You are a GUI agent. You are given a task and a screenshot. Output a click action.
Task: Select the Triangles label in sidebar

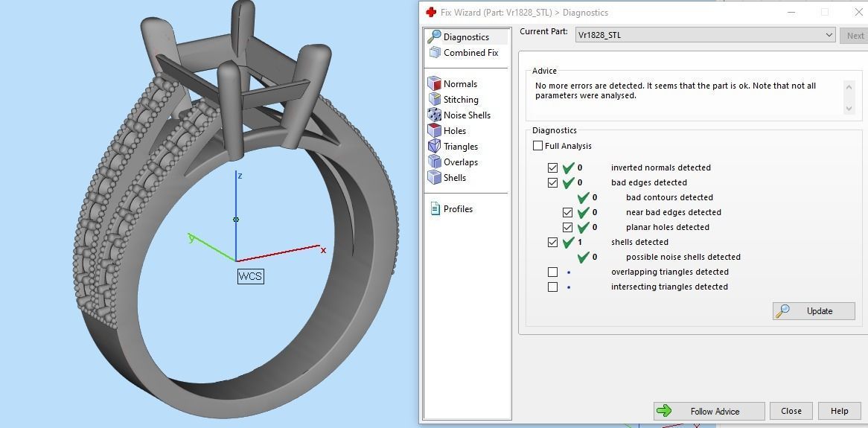(x=461, y=147)
